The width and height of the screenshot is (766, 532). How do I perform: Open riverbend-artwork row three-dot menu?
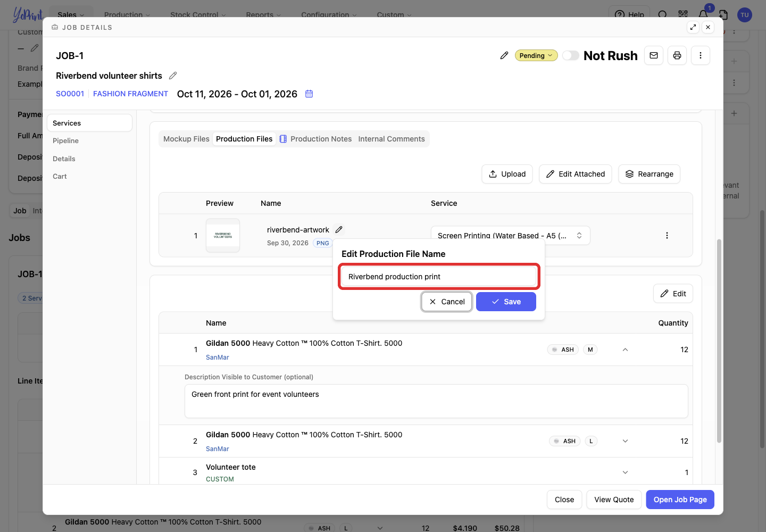667,235
